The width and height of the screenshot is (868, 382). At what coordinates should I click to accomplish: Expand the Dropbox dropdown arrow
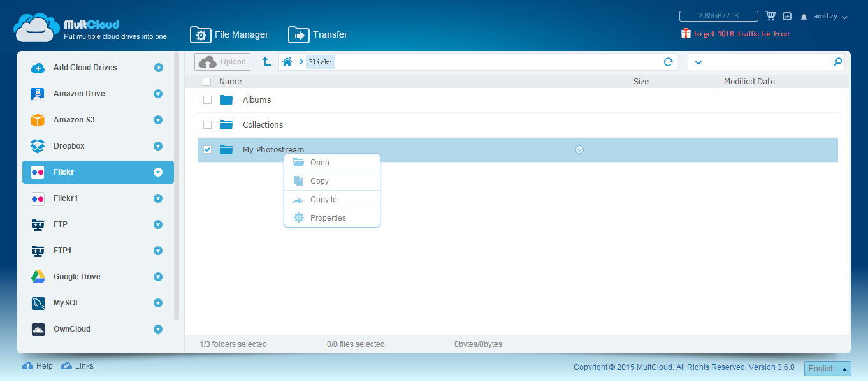158,146
